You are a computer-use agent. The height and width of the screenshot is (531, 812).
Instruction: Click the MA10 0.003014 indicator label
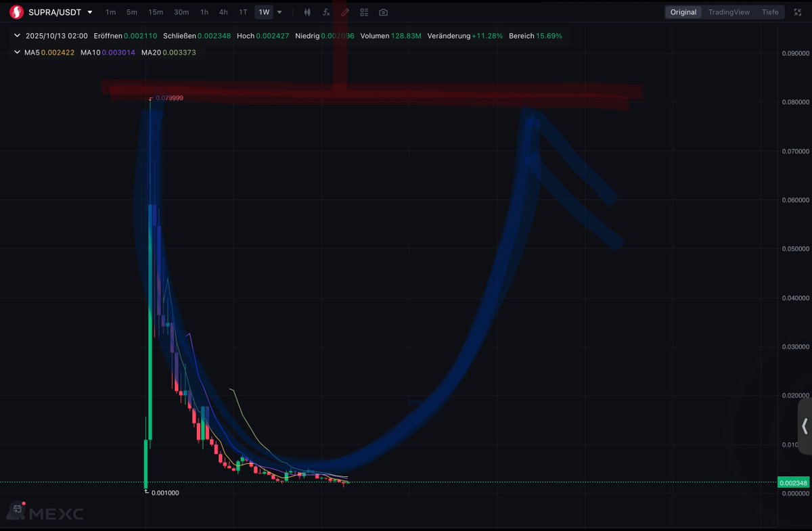point(107,52)
